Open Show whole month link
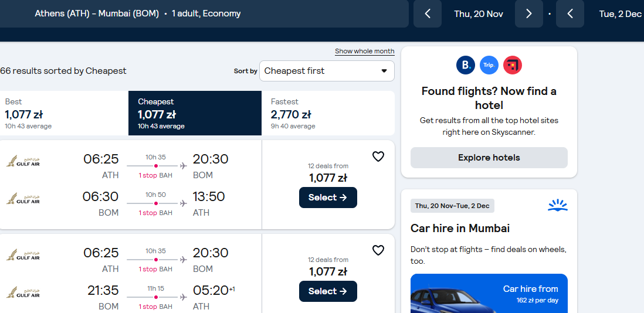 (x=365, y=51)
